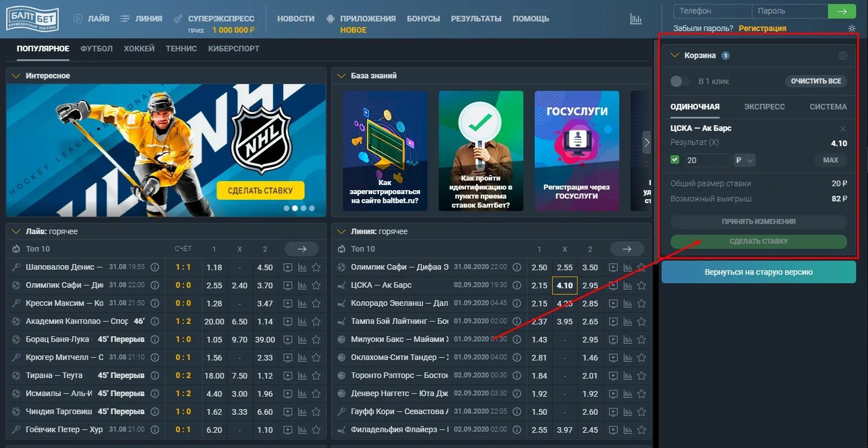Collapse the Линия: горячее section
The image size is (868, 448).
(x=341, y=232)
